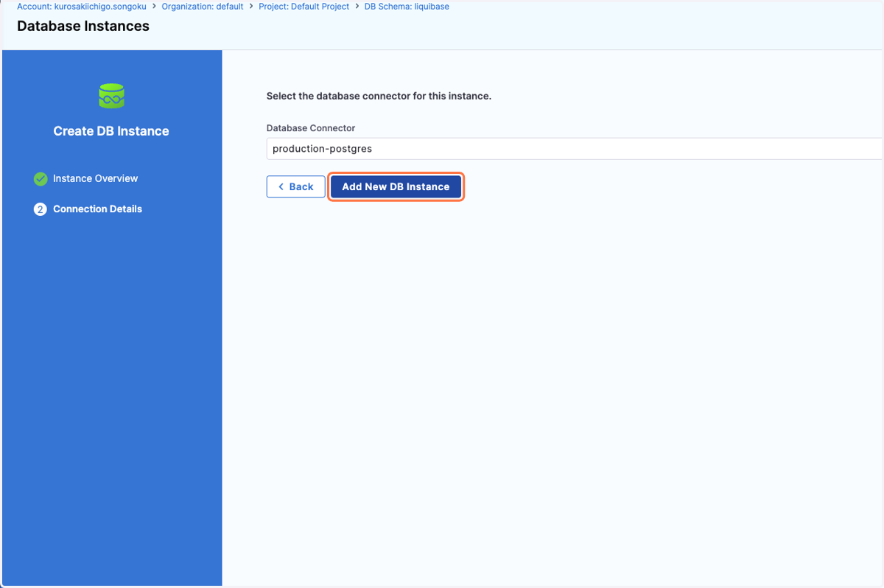884x588 pixels.
Task: Open the DB Schema: liquibase breadcrumb
Action: point(407,7)
